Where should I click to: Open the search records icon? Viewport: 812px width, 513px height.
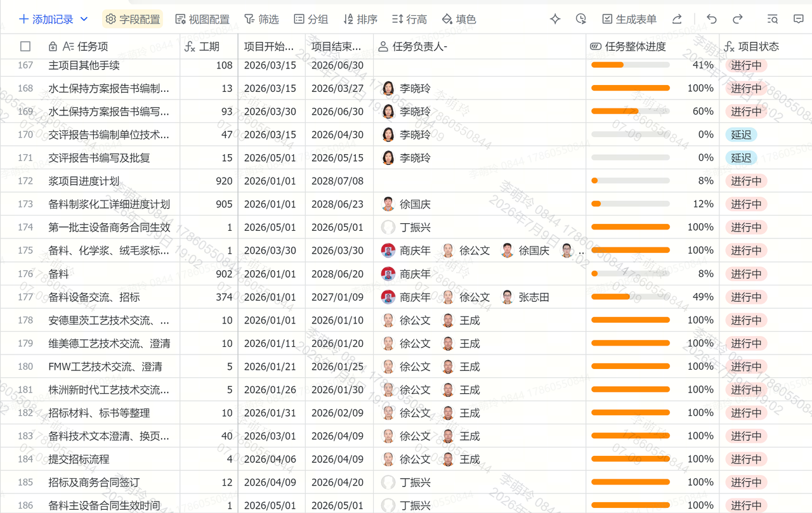[772, 19]
